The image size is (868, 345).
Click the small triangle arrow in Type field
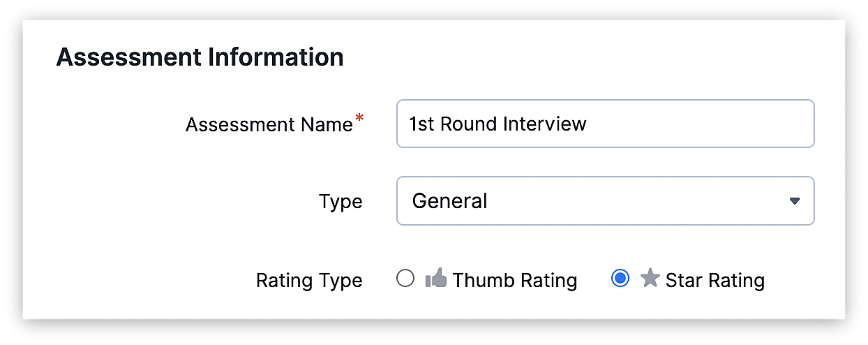tap(794, 201)
